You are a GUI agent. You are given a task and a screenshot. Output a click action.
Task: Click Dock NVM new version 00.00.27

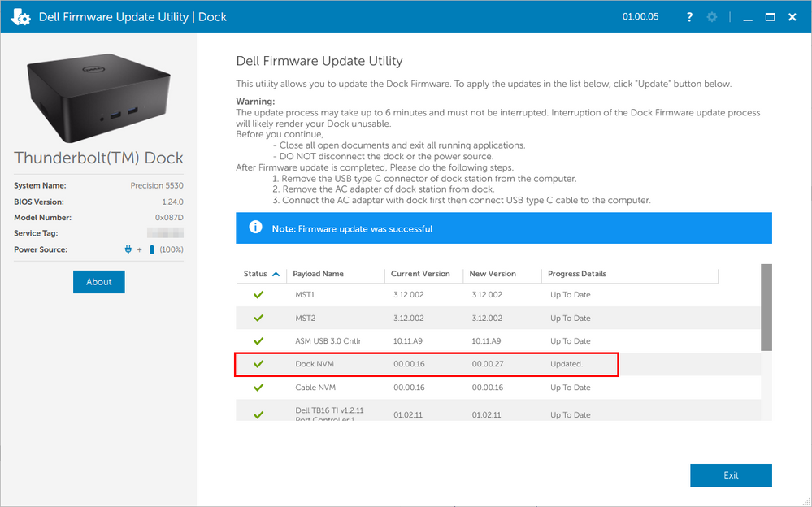488,364
